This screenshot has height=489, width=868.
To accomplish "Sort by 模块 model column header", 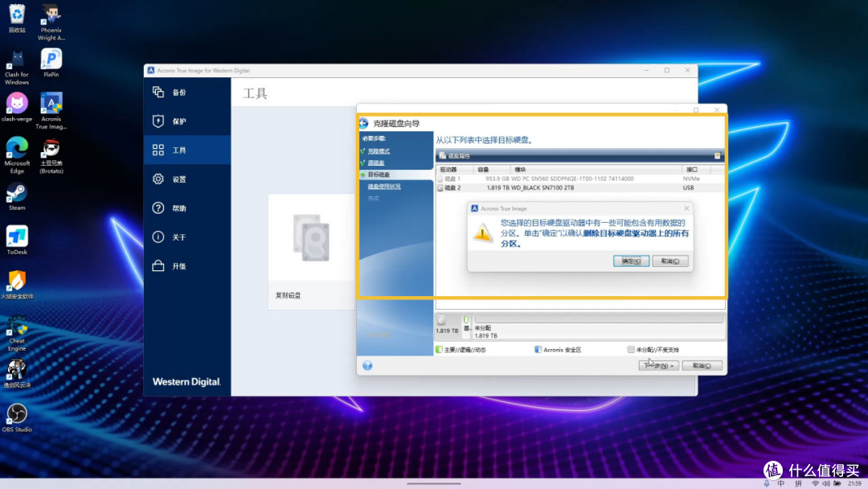I will coord(596,170).
